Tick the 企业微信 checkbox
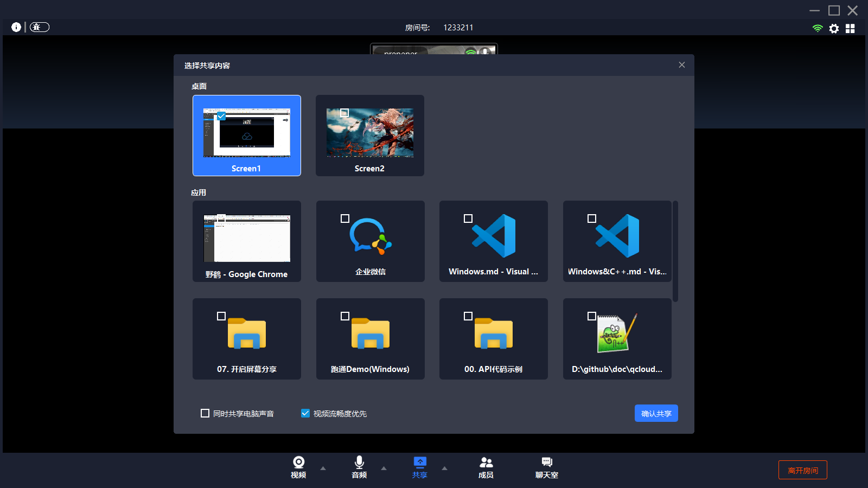Screen dimensions: 868x488 click(x=345, y=219)
